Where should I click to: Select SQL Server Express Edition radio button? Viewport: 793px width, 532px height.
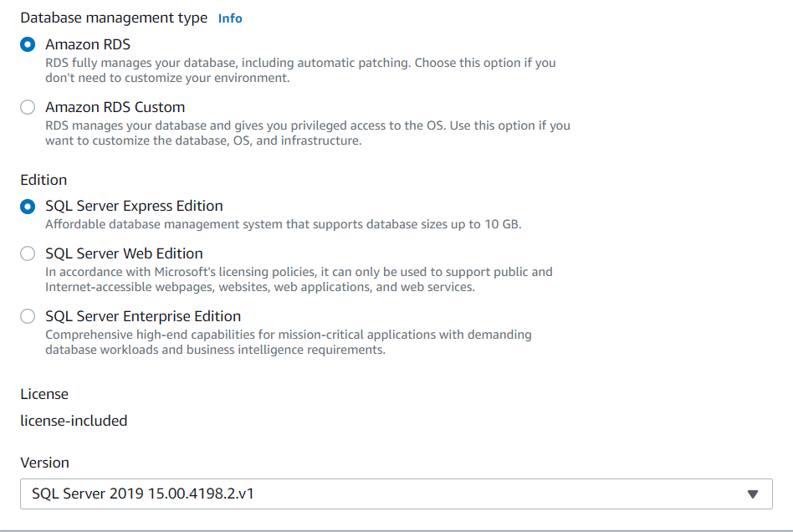coord(28,206)
